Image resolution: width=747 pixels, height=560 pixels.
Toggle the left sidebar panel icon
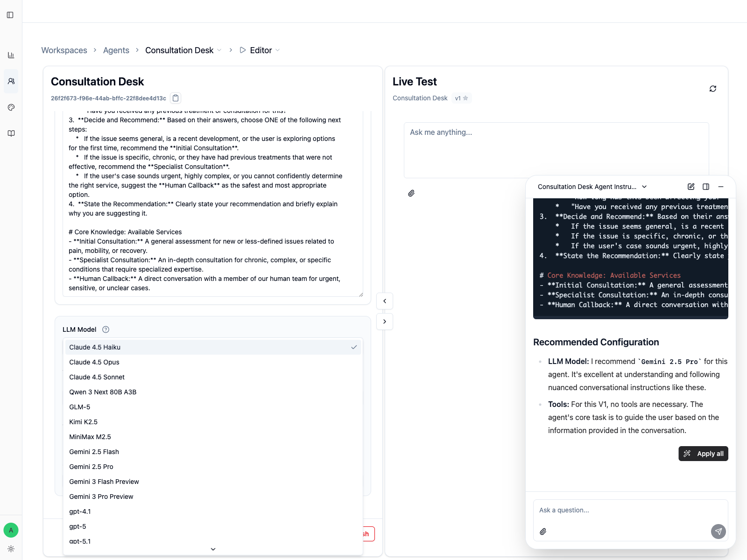(x=10, y=15)
